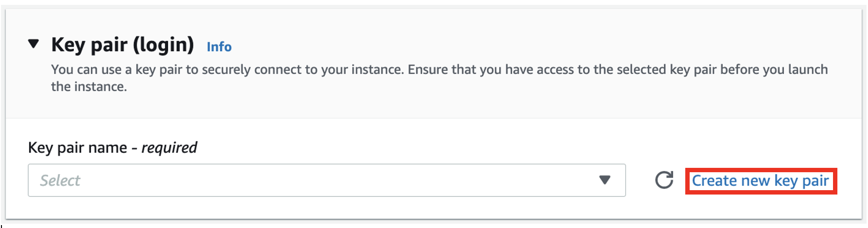The image size is (868, 228).
Task: Focus the Key pair name select box
Action: pos(327,180)
